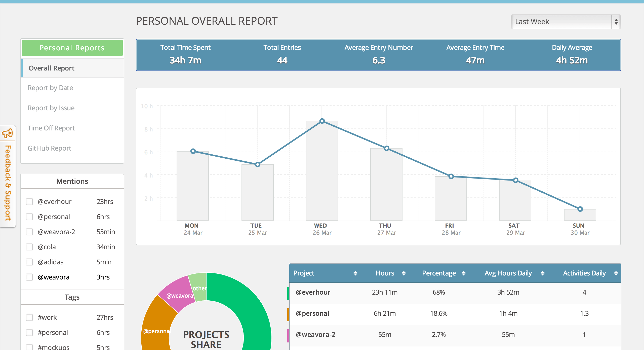Check the #personal tag checkbox

point(29,333)
